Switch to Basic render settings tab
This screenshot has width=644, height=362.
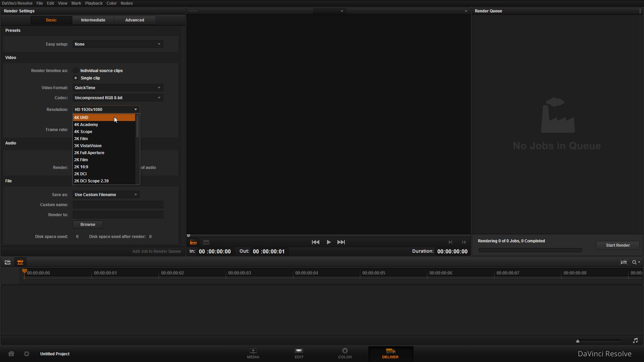51,20
